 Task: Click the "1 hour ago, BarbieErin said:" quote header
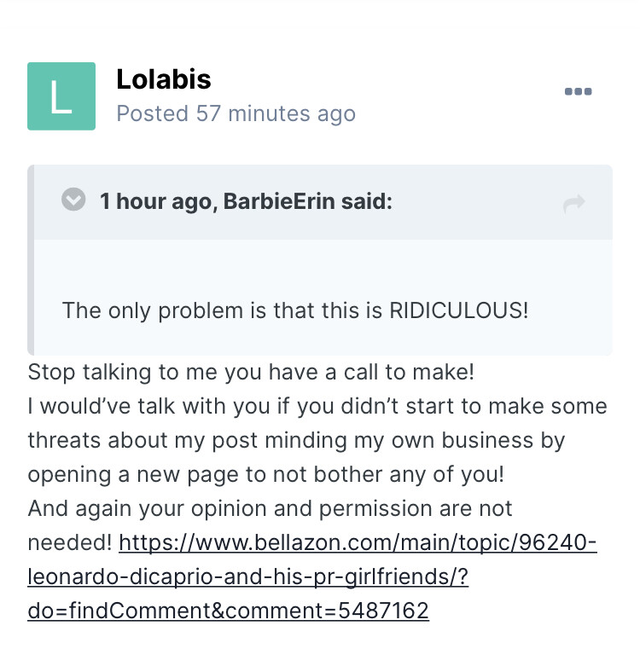(246, 202)
